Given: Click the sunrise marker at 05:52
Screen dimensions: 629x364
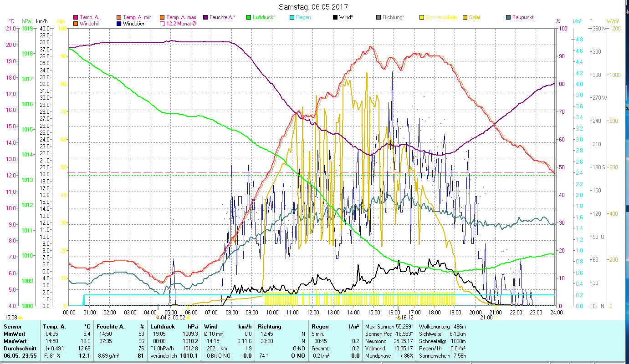Looking at the screenshot, I should point(188,318).
